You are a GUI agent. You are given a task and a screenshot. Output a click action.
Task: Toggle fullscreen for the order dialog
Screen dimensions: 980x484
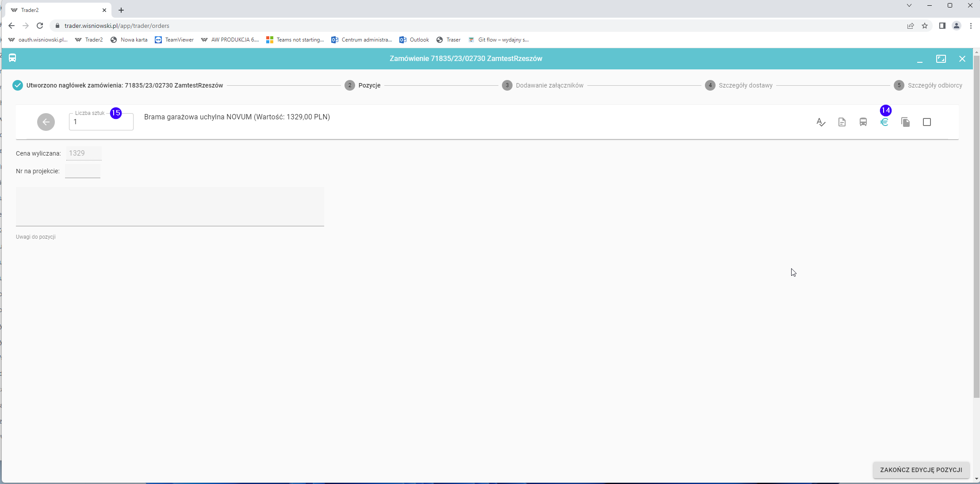click(941, 59)
